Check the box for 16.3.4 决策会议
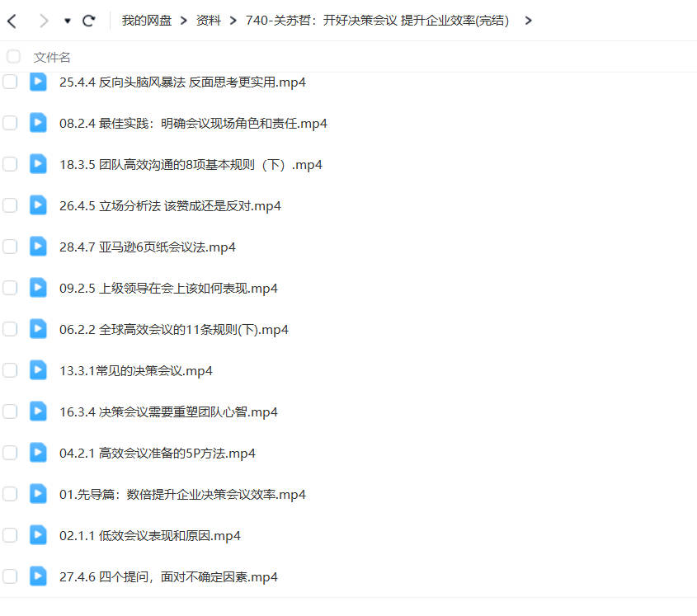The width and height of the screenshot is (697, 616). pyautogui.click(x=10, y=411)
